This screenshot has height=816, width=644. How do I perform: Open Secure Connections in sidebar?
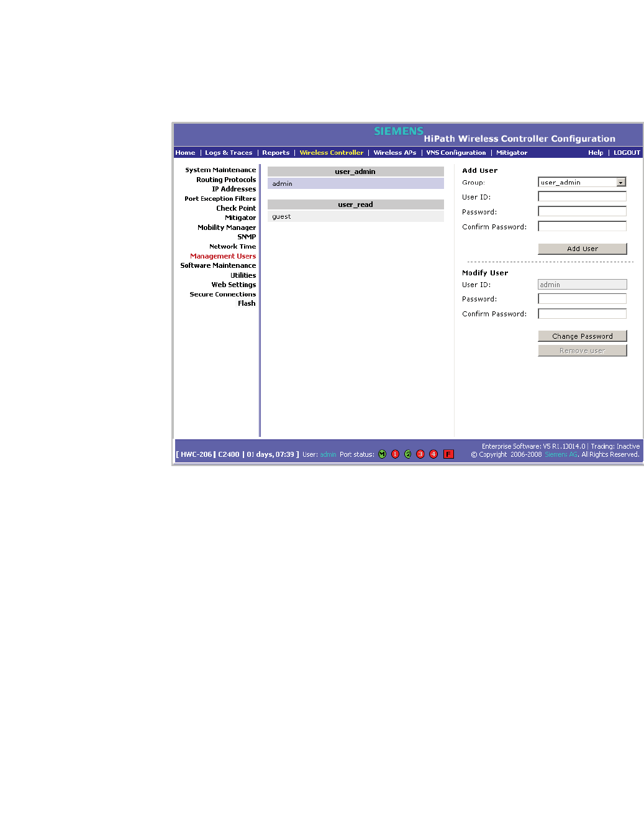[222, 295]
